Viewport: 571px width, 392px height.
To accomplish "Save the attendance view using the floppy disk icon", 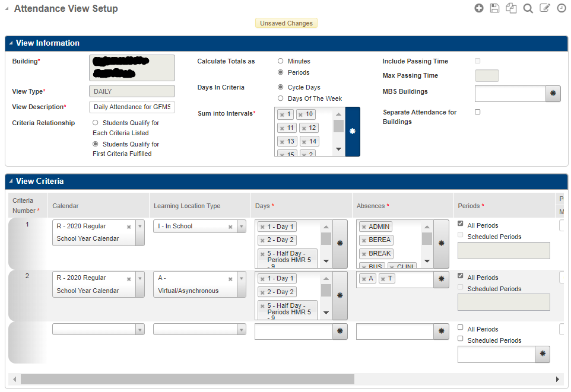I will pos(495,8).
